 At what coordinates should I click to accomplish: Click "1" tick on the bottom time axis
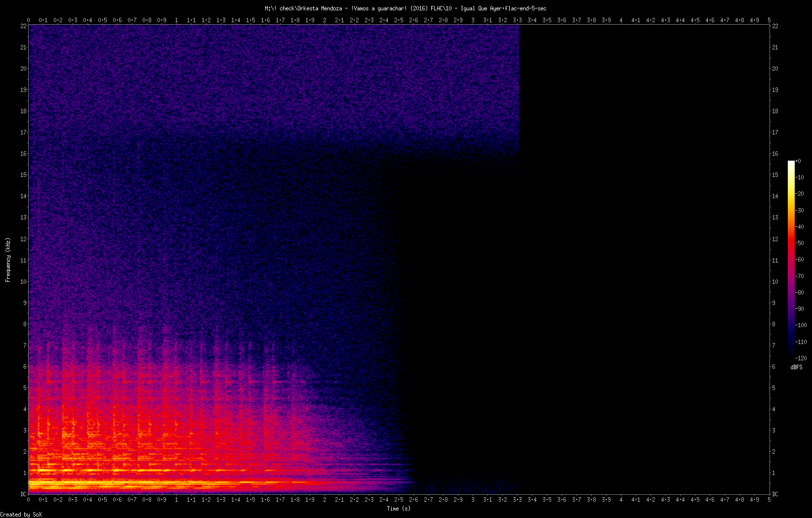[176, 500]
